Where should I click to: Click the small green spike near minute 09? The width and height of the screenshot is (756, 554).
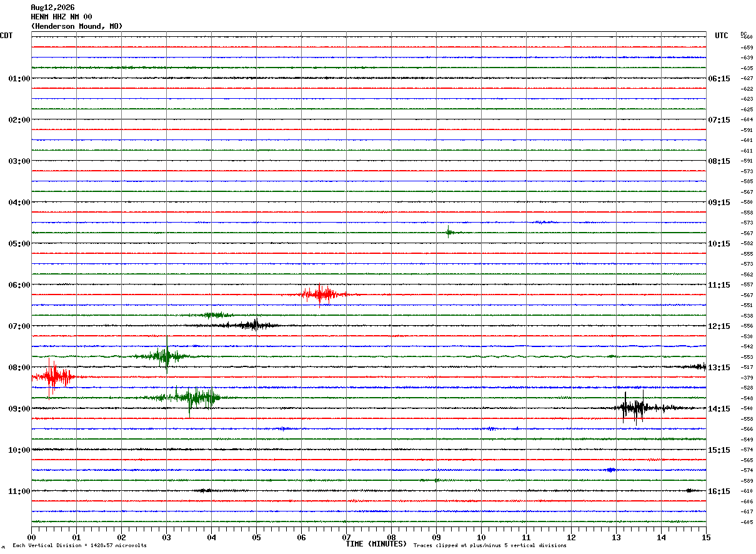449,232
